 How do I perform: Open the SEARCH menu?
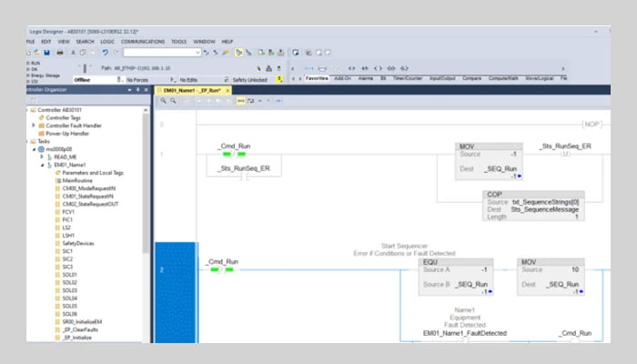click(x=85, y=42)
